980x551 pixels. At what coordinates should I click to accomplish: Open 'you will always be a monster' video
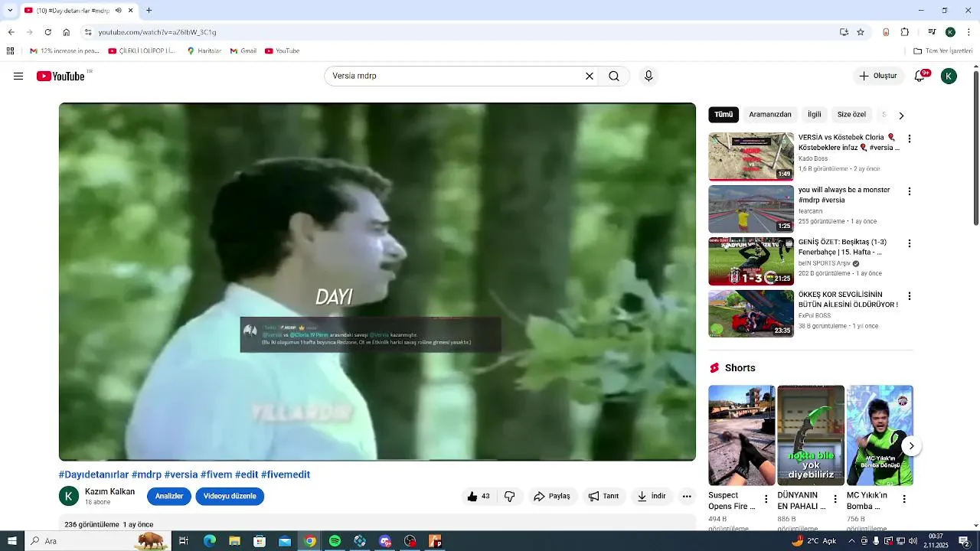(x=751, y=209)
